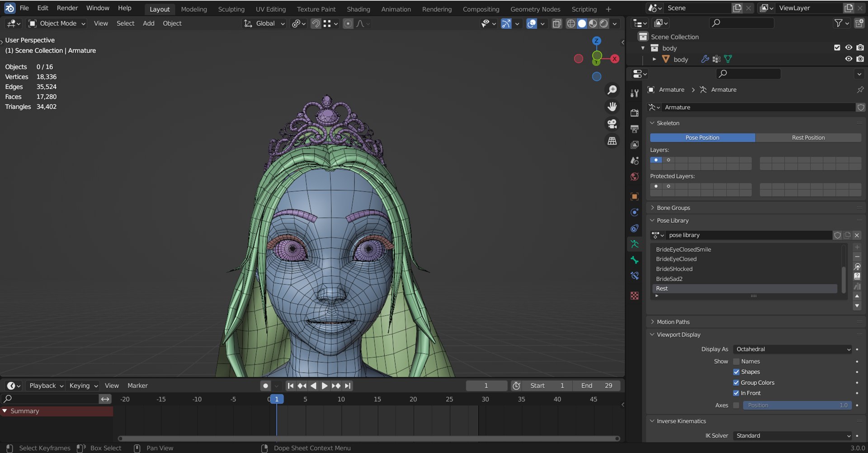868x453 pixels.
Task: Click the Pose Position button
Action: 703,138
